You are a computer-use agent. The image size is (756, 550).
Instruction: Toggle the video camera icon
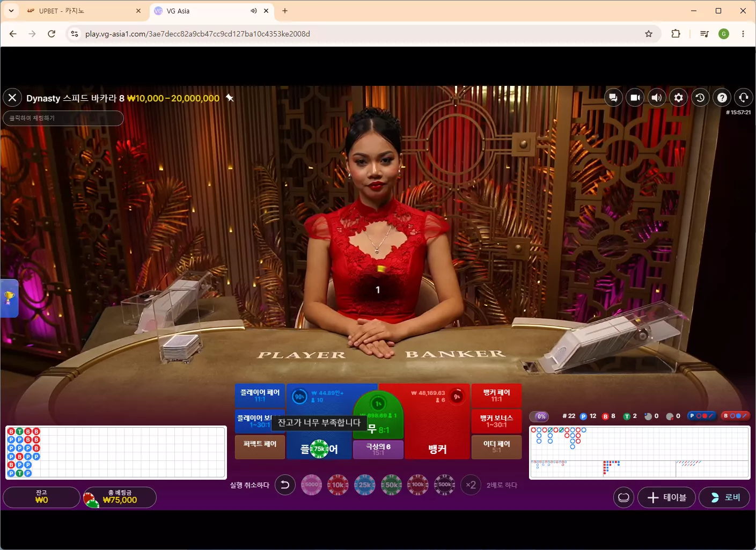(635, 98)
